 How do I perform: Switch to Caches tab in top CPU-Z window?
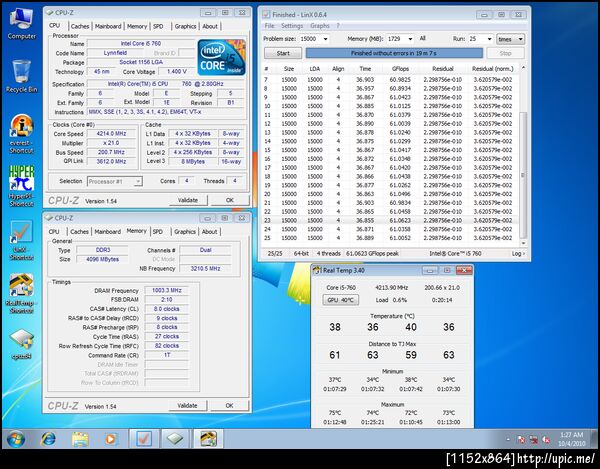click(x=80, y=26)
